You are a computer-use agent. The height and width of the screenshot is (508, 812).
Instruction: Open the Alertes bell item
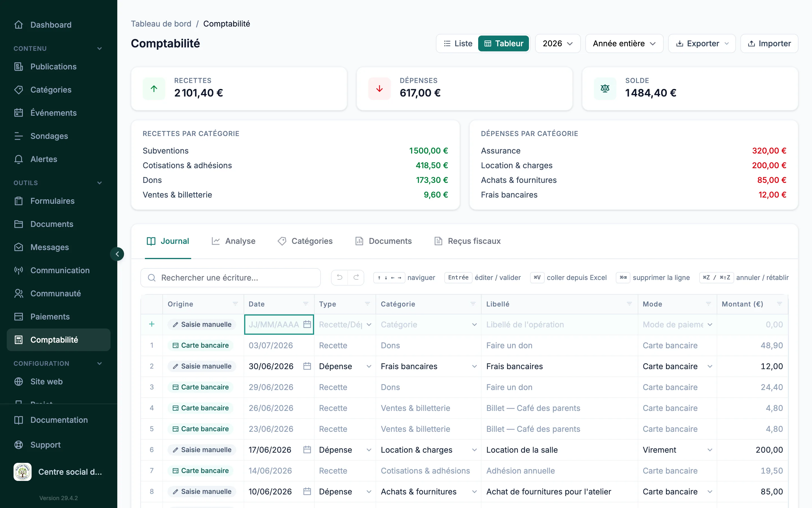(x=58, y=159)
